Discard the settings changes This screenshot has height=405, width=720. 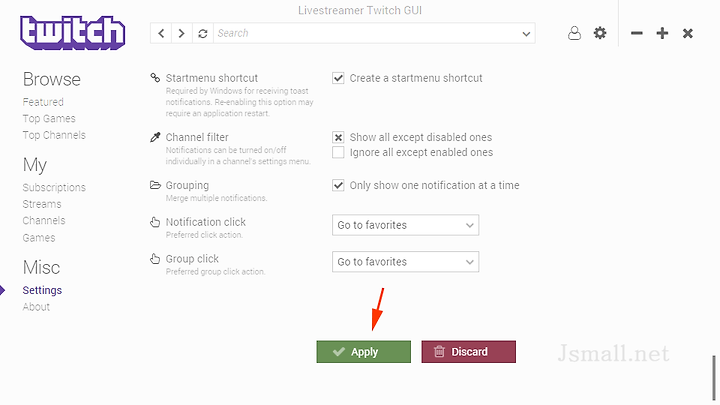469,352
